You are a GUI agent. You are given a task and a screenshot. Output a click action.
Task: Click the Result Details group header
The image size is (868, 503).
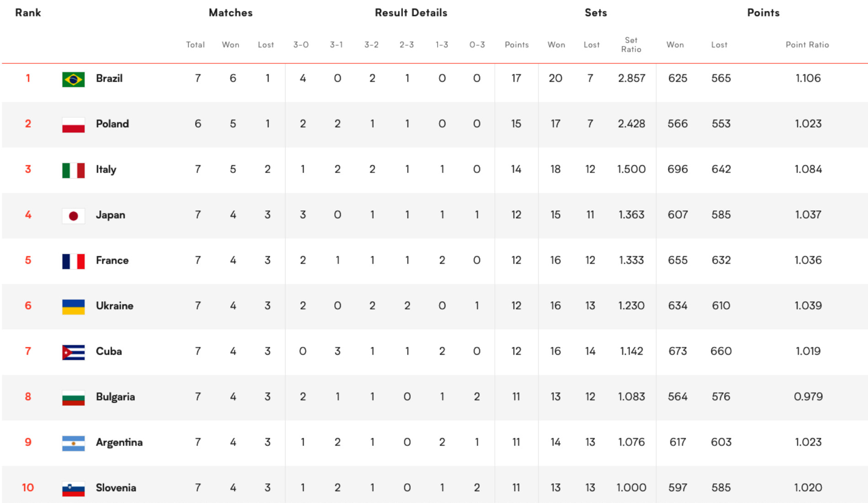pos(411,13)
